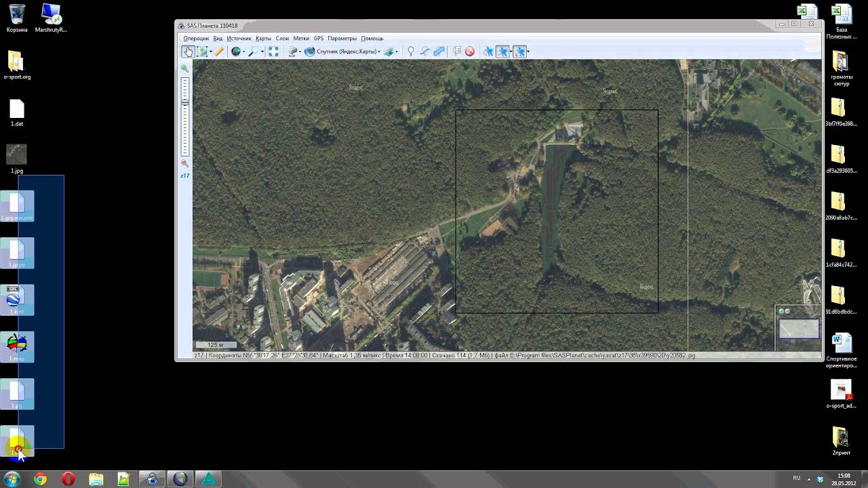The image size is (868, 488).
Task: Click the vertical zoom level slider
Action: point(184,117)
